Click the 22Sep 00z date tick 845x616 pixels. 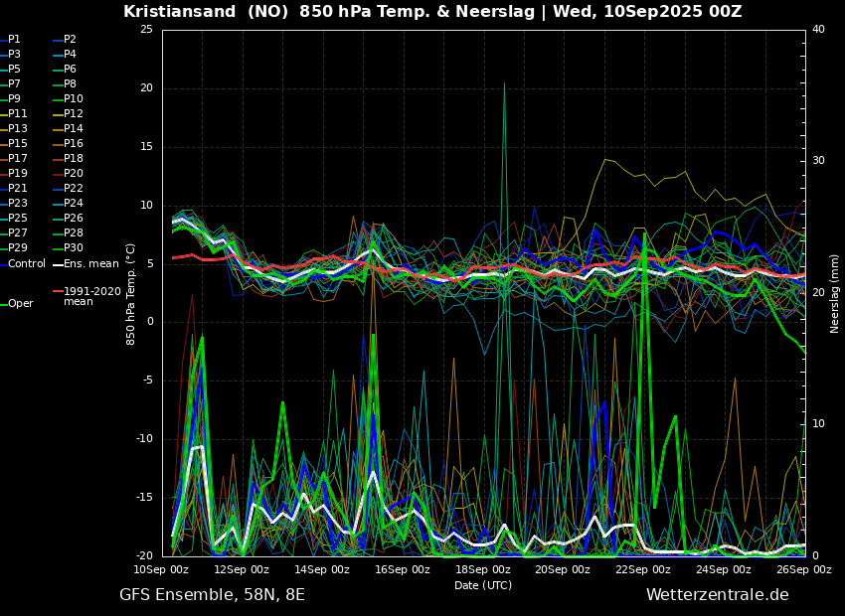(x=643, y=569)
